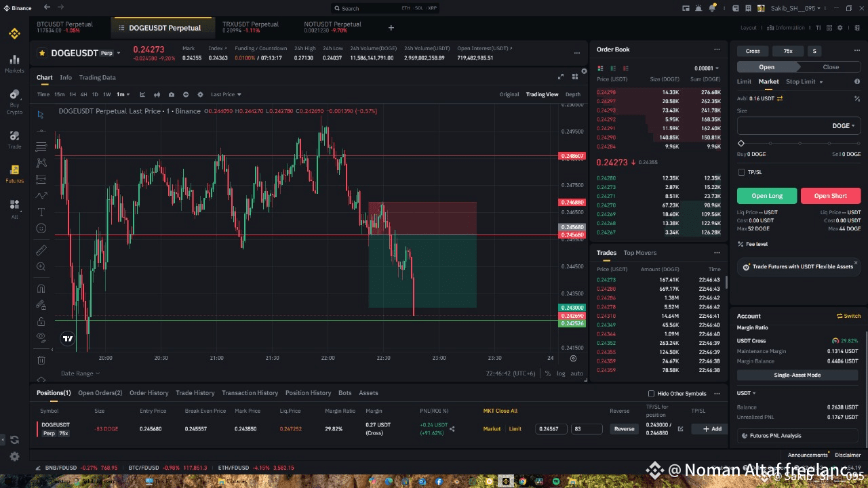Select the text annotation tool
The image size is (868, 488).
pyautogui.click(x=41, y=212)
